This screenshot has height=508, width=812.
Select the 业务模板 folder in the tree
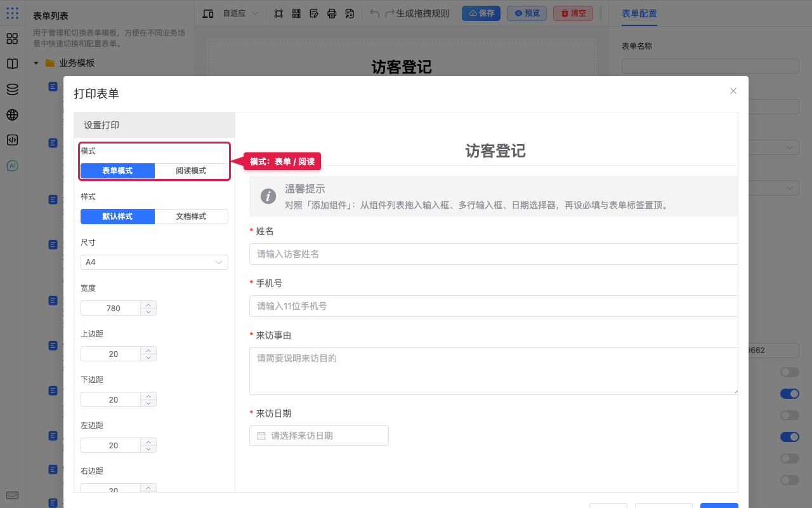pyautogui.click(x=77, y=63)
